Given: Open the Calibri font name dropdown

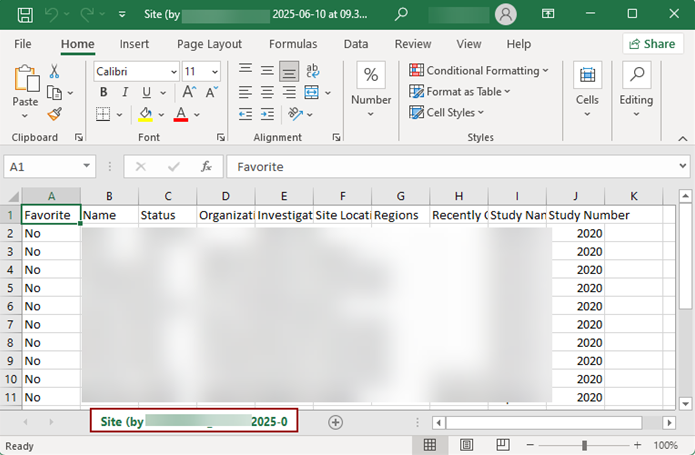Looking at the screenshot, I should coord(173,72).
